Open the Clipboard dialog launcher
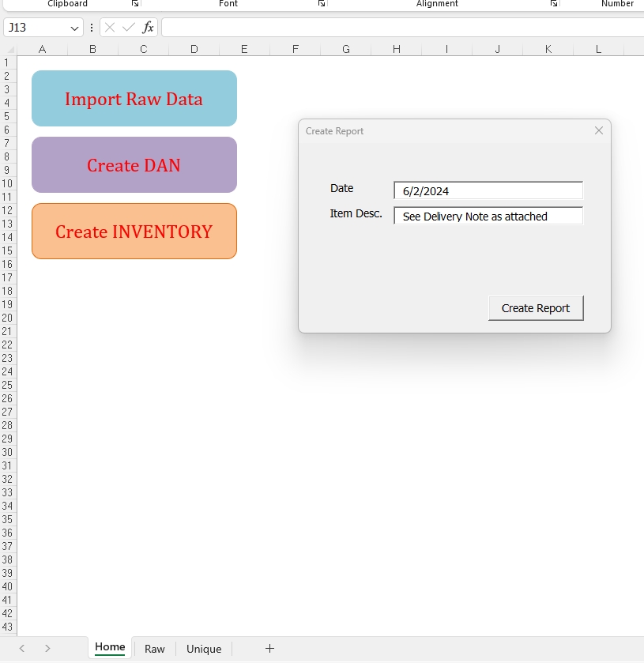 134,4
